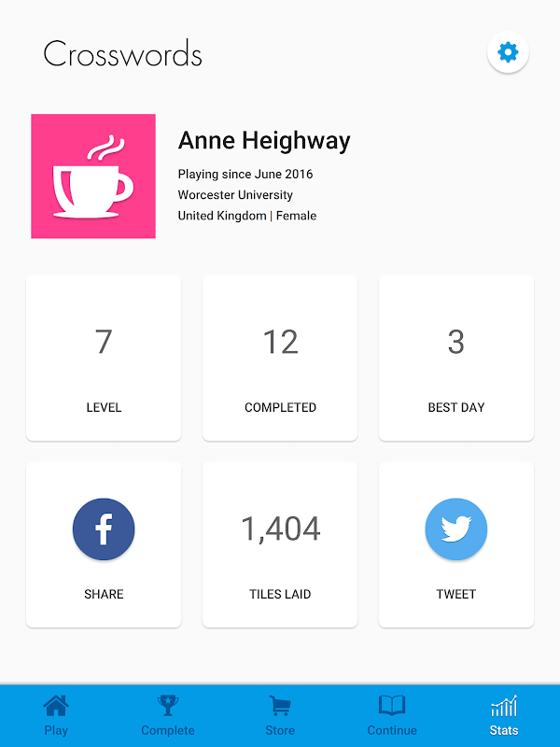Open the 1,404 Tiles Laid card
Image resolution: width=560 pixels, height=747 pixels.
click(280, 544)
